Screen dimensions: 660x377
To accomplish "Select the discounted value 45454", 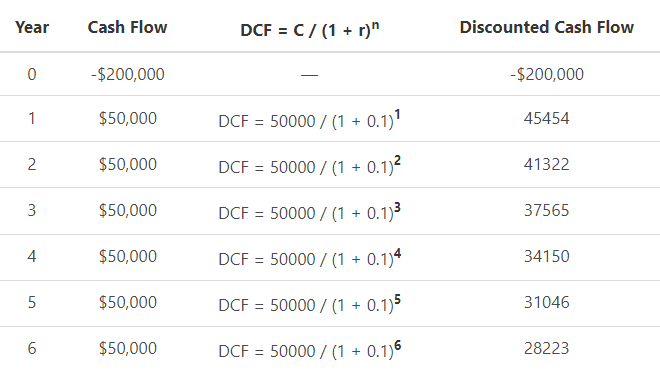I will click(546, 118).
